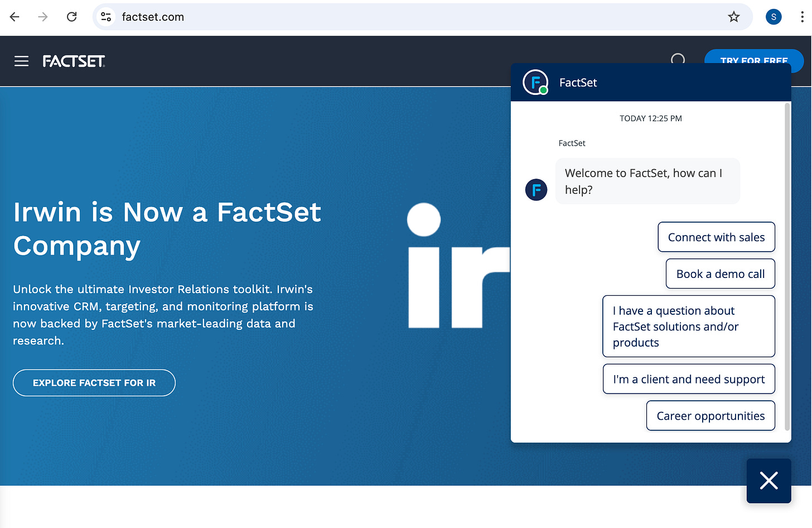Screen dimensions: 812x528
Task: Click the Irwin is Now a FactSet Company heading
Action: [167, 229]
